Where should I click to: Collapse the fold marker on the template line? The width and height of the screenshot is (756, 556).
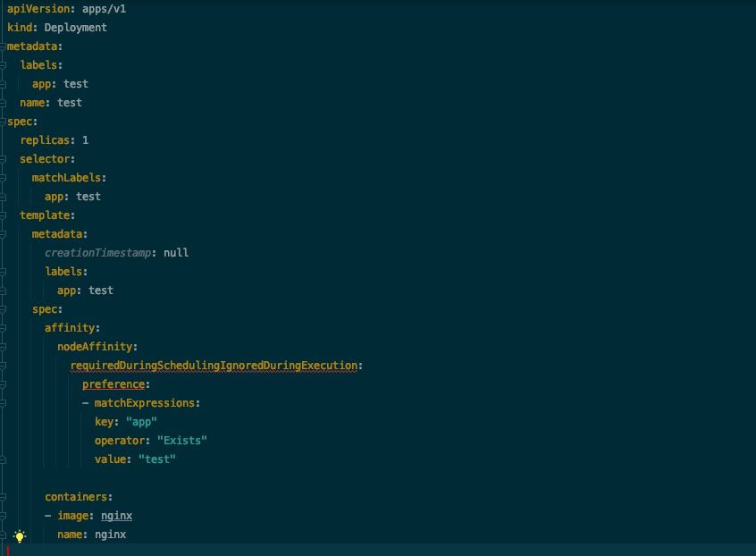3,216
